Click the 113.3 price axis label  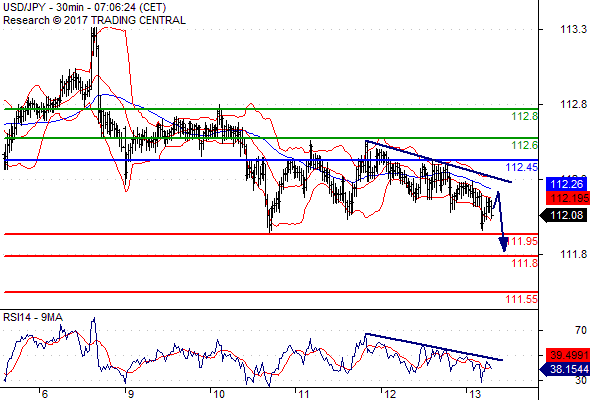(x=573, y=29)
